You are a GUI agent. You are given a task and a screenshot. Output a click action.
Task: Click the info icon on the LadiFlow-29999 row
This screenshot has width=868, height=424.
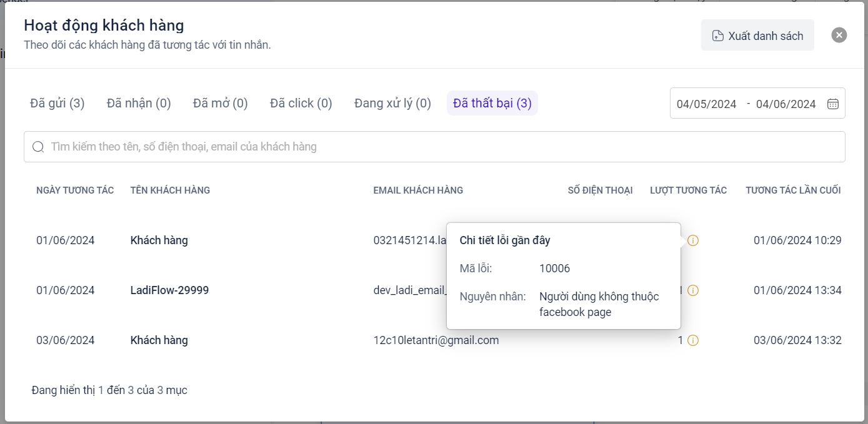tap(692, 290)
